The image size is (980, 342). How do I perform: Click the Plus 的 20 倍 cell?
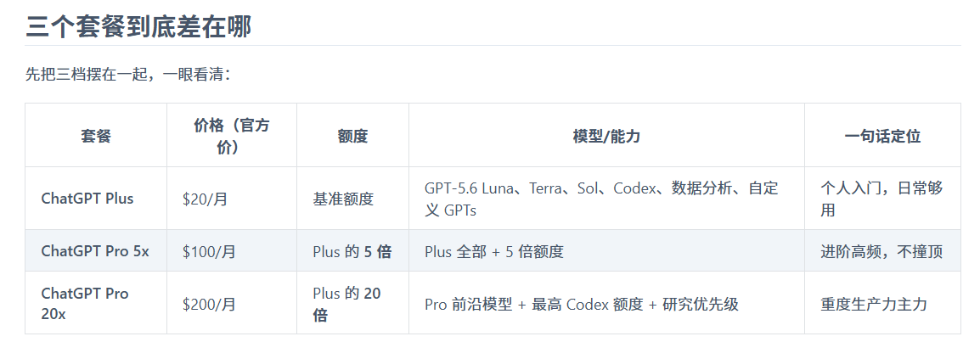[352, 303]
